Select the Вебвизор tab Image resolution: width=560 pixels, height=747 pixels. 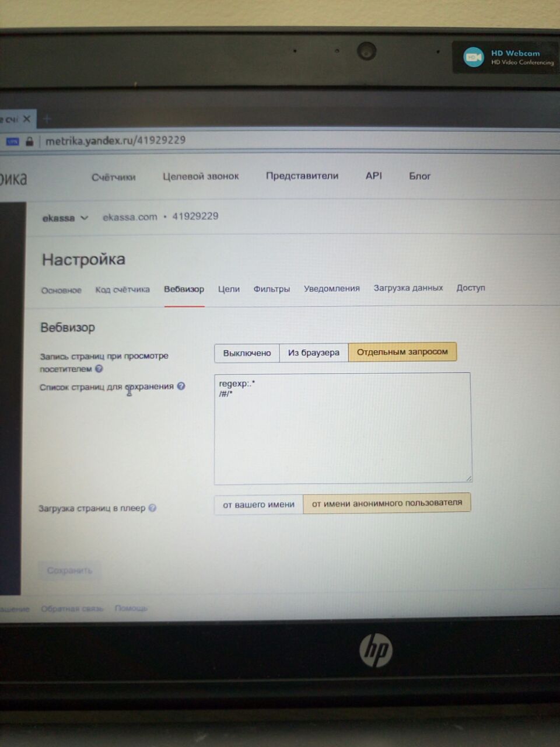point(184,289)
